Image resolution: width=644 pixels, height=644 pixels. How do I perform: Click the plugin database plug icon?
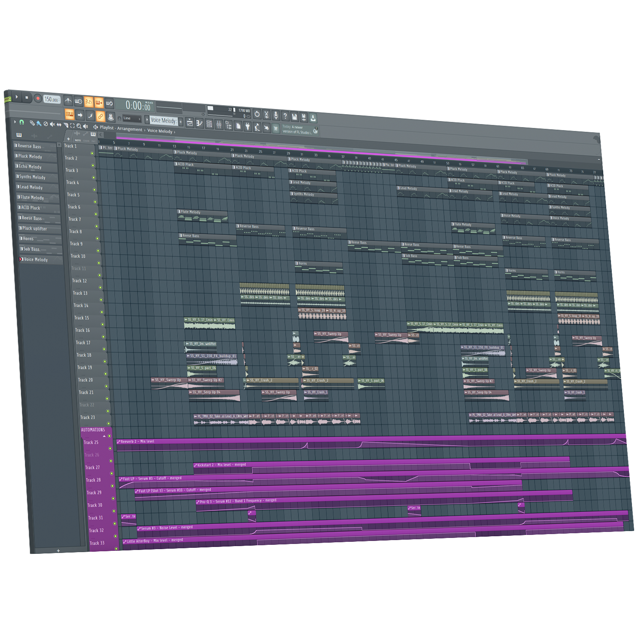coord(248,126)
